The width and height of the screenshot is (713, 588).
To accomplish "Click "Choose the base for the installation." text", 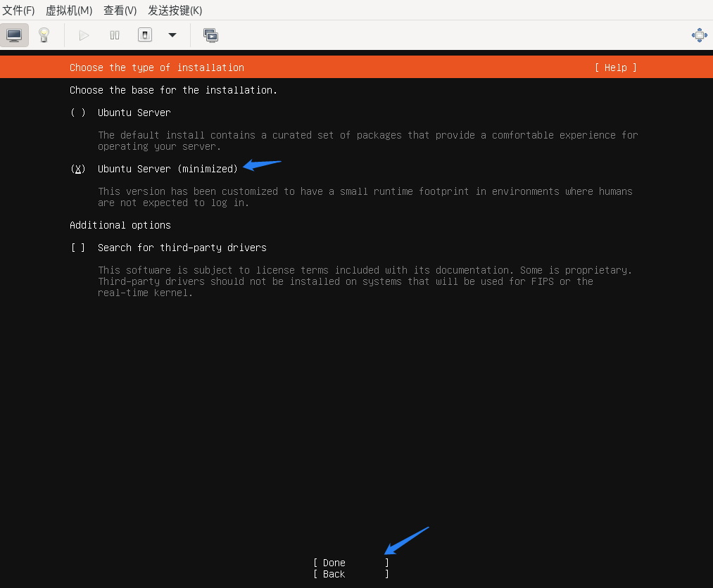I will pos(173,90).
